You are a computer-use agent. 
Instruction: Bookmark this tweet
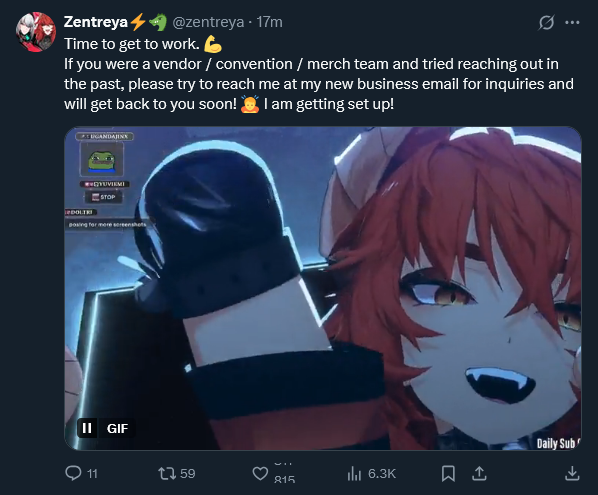pos(448,474)
